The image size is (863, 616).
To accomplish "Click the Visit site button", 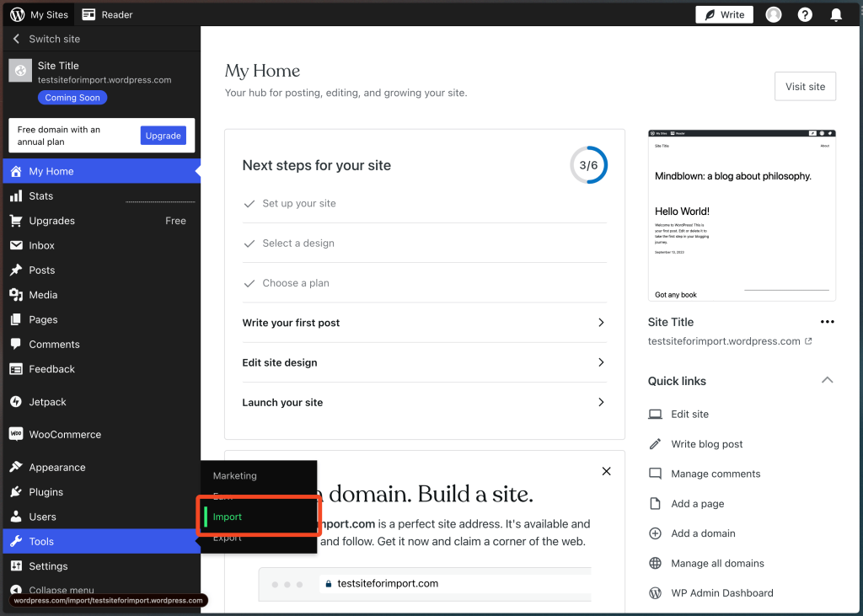I will pos(805,87).
